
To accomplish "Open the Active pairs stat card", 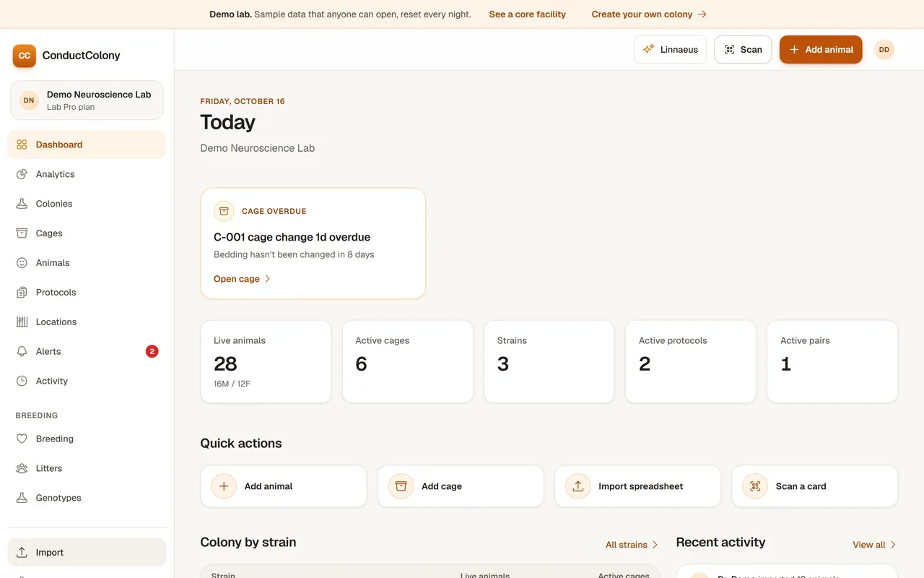I will tap(832, 362).
